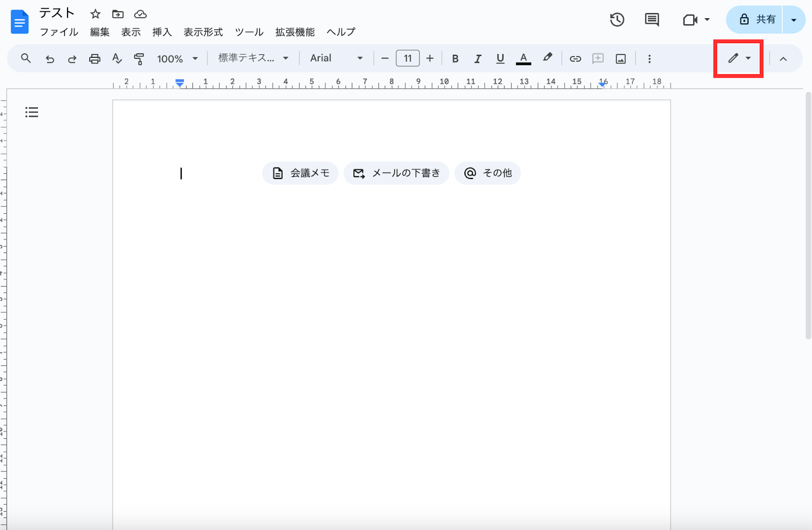Open the 表示形式 menu
812x530 pixels.
tap(203, 32)
